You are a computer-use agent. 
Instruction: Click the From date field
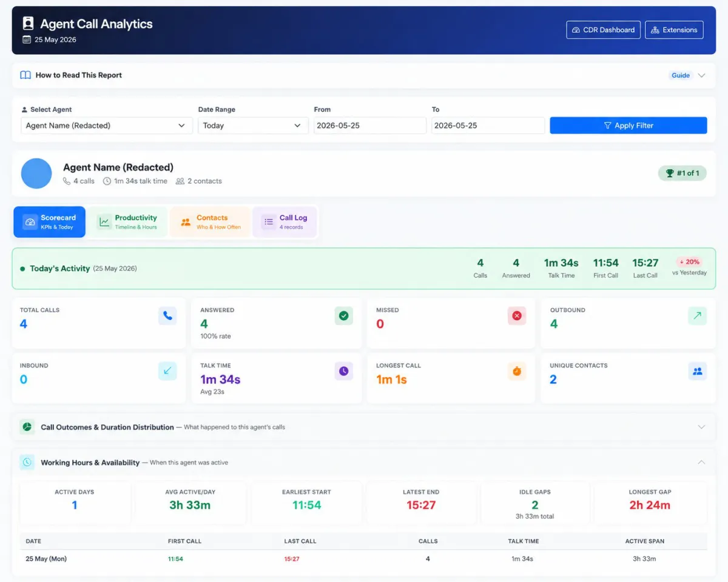pyautogui.click(x=370, y=125)
